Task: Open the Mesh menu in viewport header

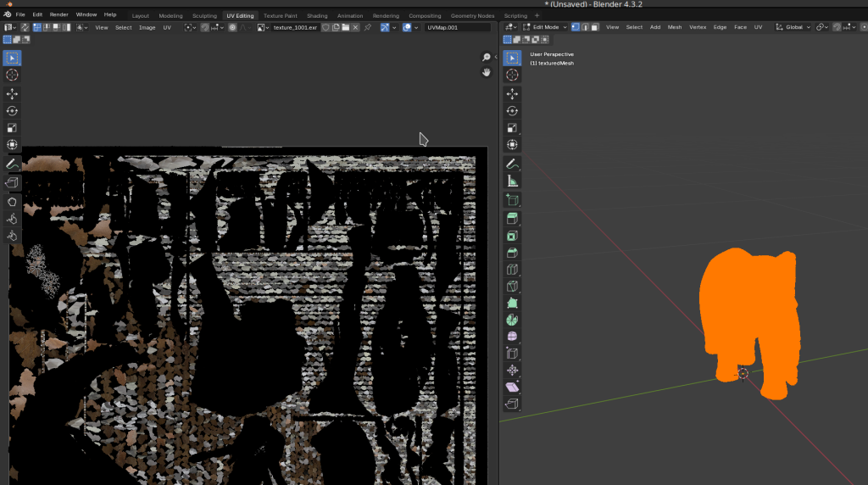Action: pyautogui.click(x=674, y=27)
